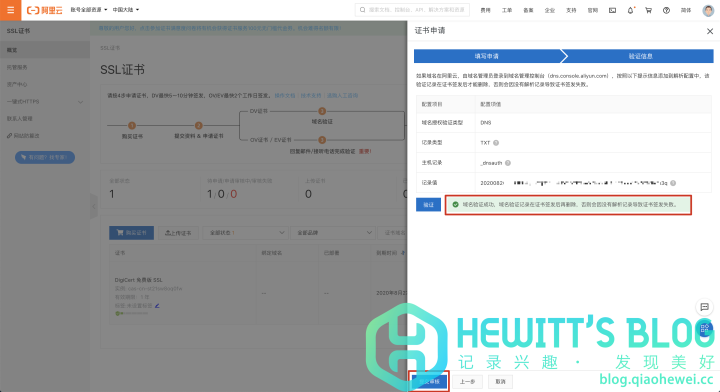Show help for the TXT record type
The width and height of the screenshot is (720, 392).
click(496, 143)
